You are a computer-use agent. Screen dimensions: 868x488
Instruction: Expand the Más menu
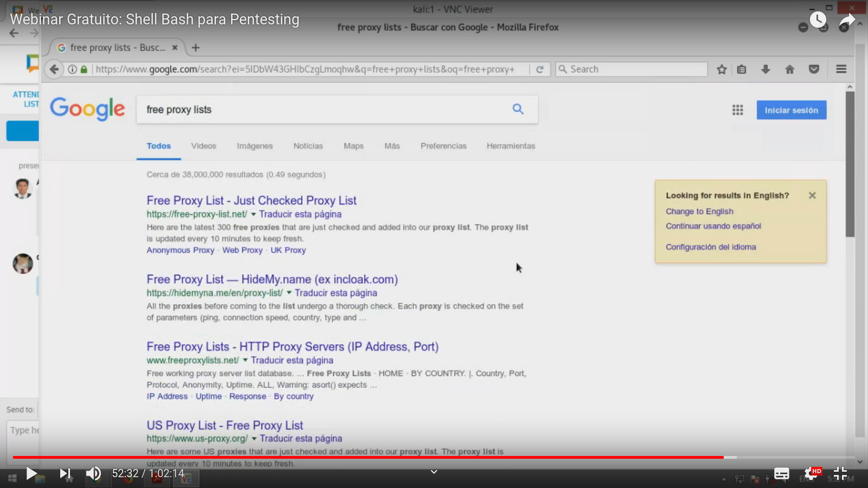392,146
